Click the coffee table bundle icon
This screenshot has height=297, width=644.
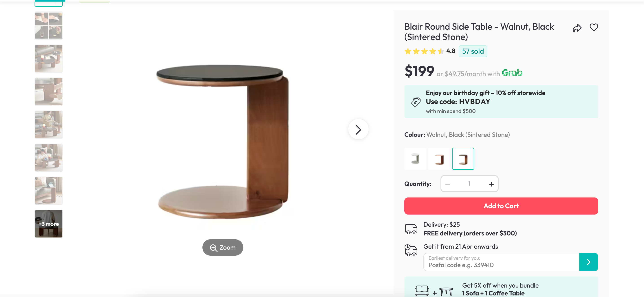tap(446, 291)
